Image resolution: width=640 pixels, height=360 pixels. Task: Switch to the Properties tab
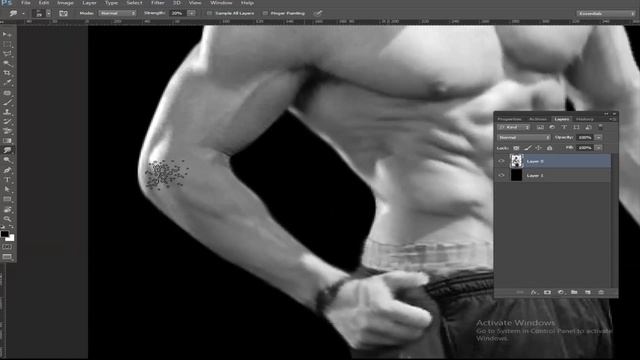click(x=509, y=119)
